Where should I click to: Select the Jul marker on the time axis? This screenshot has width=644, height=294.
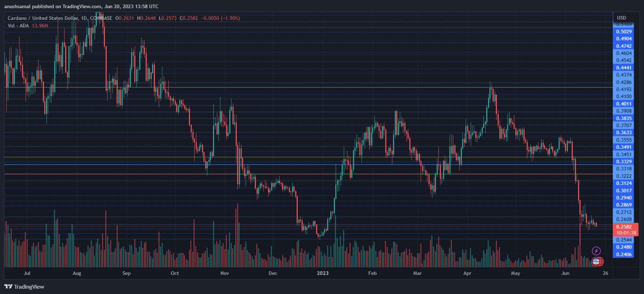coord(27,273)
